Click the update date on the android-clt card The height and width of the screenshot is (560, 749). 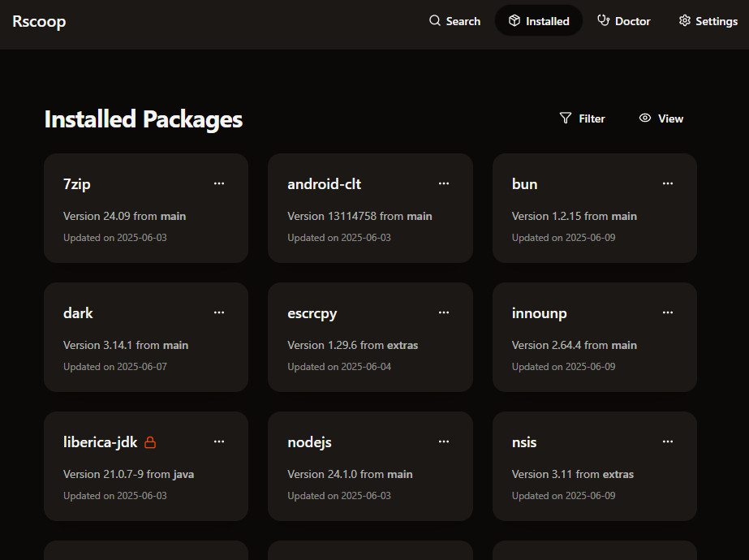(339, 238)
